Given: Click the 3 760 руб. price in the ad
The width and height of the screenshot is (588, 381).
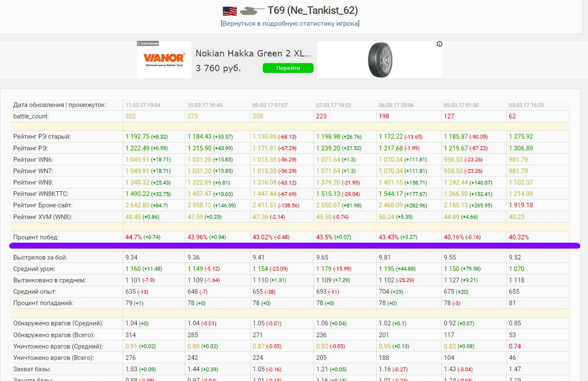Looking at the screenshot, I should tap(219, 68).
